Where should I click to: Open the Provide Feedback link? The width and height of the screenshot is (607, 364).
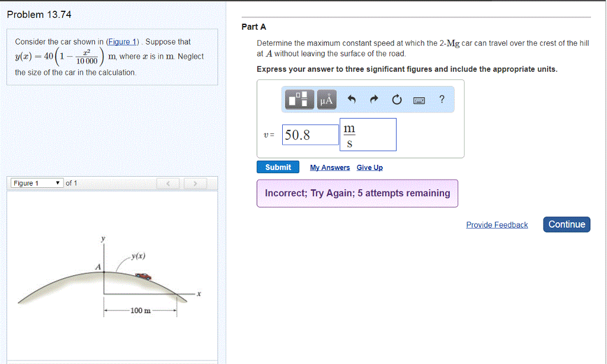coord(497,225)
